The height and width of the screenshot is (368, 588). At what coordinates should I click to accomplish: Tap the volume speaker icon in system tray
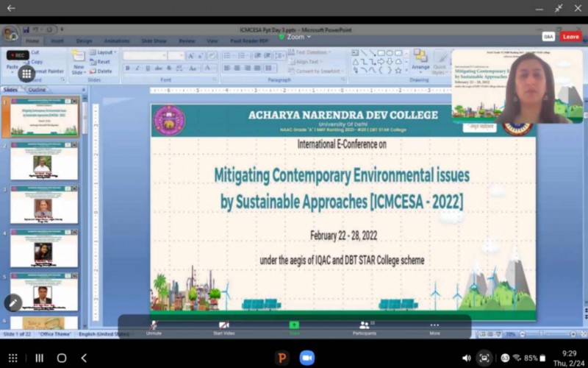(x=467, y=358)
